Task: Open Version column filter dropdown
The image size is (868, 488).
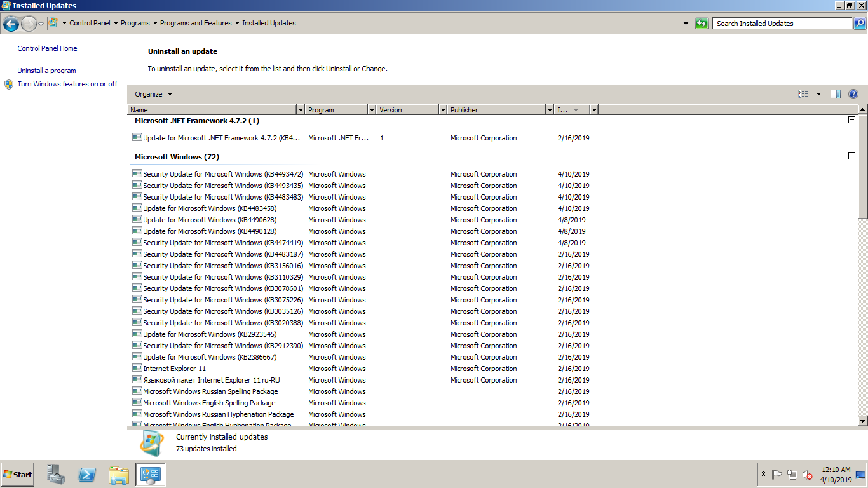Action: (443, 110)
